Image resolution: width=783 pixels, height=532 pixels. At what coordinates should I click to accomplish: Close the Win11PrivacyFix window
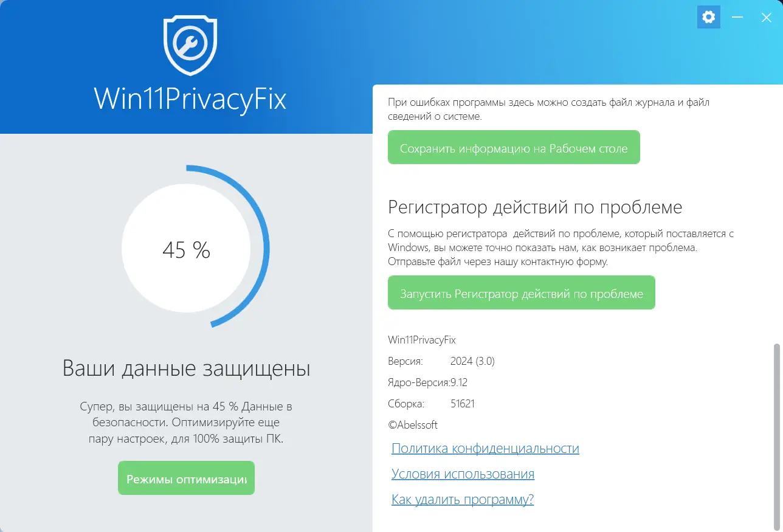pyautogui.click(x=767, y=18)
